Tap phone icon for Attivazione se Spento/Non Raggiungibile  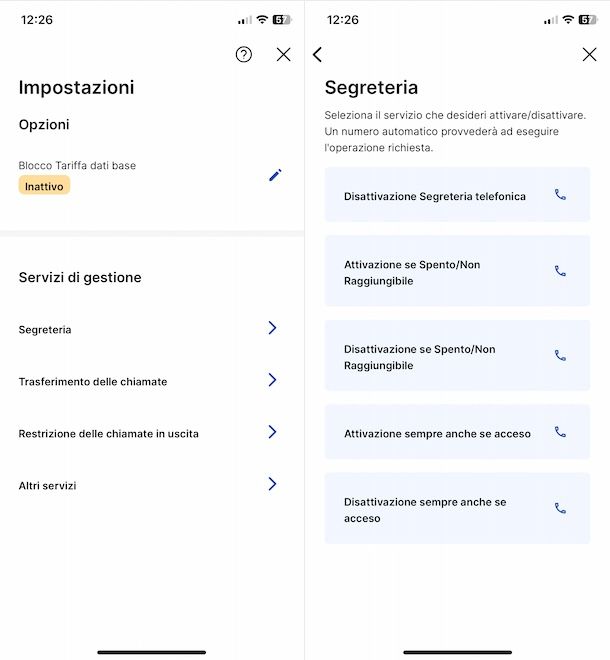click(x=560, y=271)
